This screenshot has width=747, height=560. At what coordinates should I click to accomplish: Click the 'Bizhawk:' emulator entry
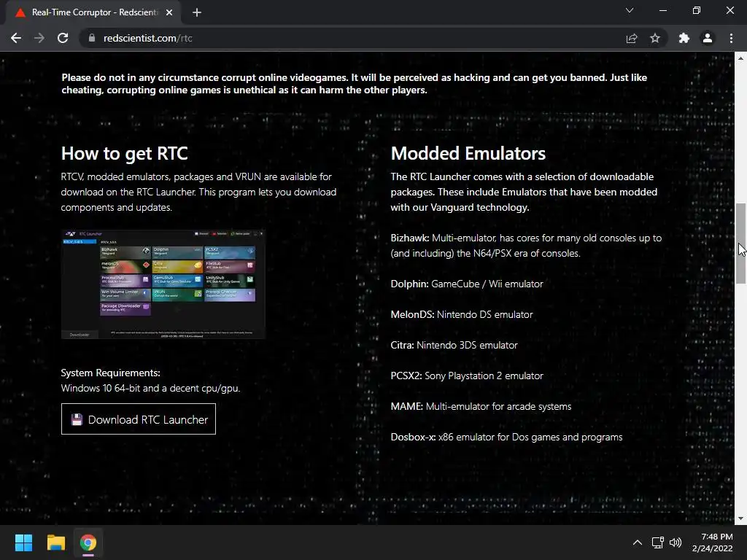point(526,246)
